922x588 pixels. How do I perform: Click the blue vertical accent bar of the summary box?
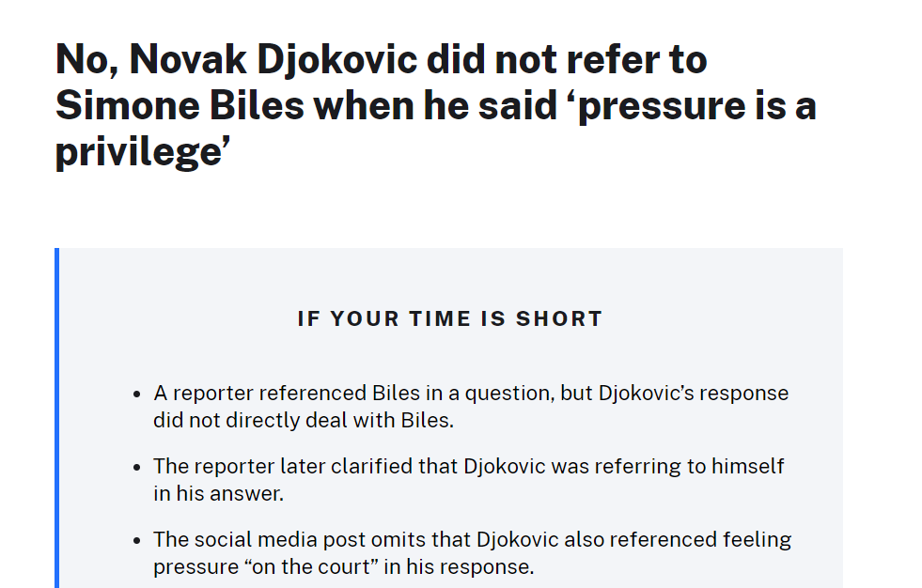tap(57, 418)
